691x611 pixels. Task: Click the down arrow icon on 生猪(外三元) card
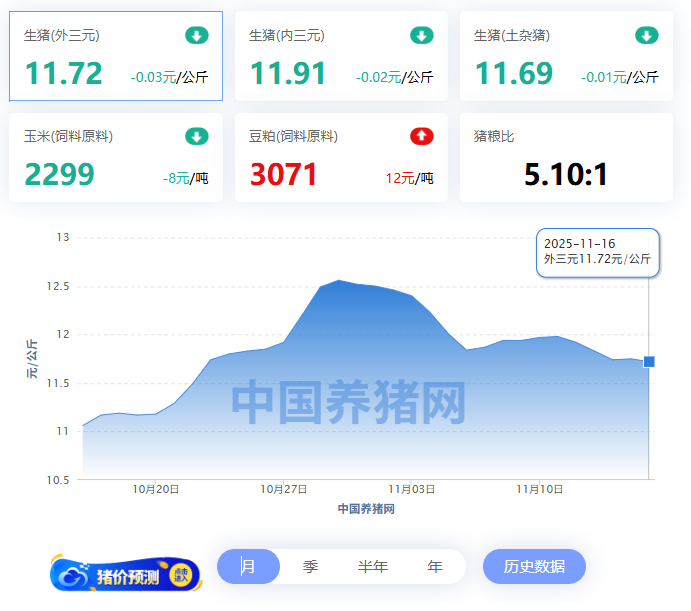(197, 36)
